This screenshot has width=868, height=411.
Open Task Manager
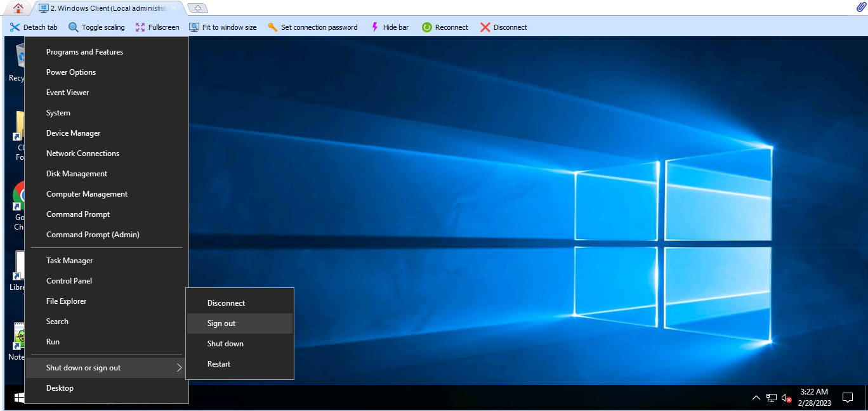[107, 261]
